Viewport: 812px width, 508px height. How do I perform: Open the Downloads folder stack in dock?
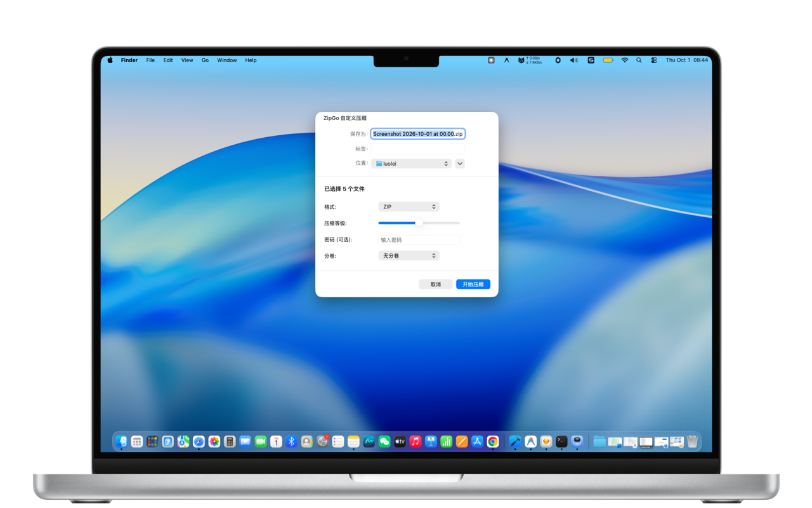tap(599, 441)
